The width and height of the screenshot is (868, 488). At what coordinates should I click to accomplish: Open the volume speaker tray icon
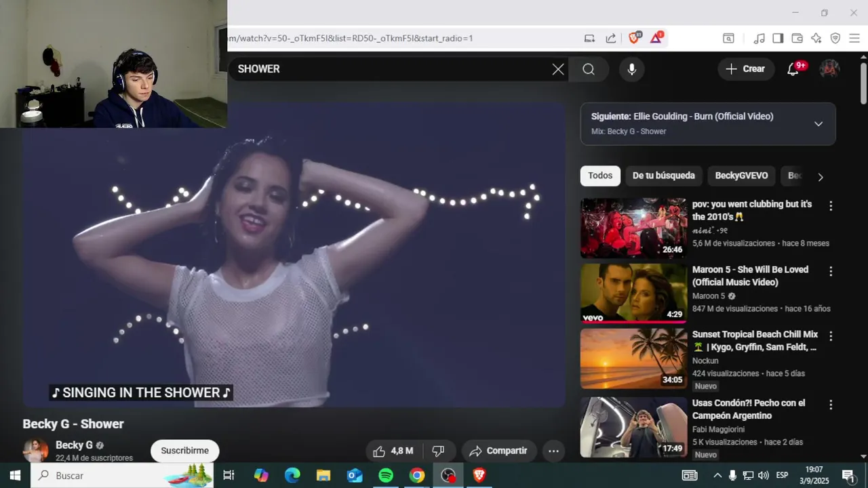pyautogui.click(x=764, y=475)
